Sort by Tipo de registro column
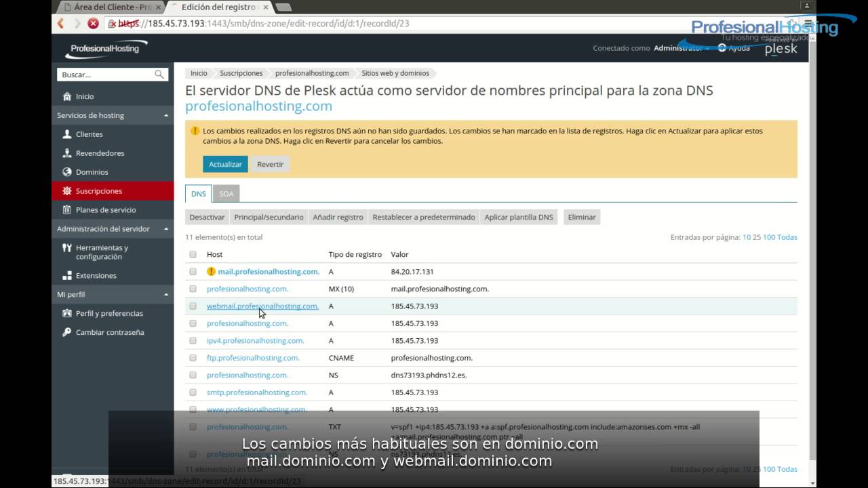Image resolution: width=868 pixels, height=488 pixels. 355,254
